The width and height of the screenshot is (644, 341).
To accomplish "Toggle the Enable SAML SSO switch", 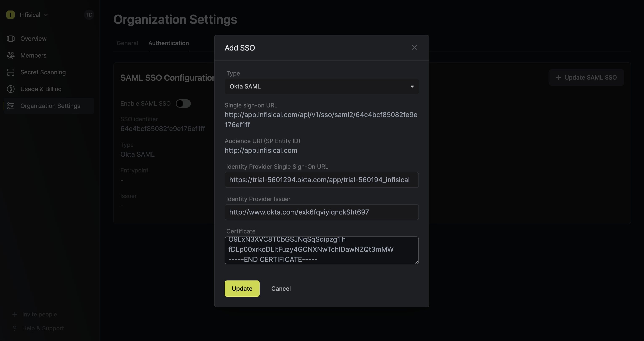I will (x=183, y=104).
